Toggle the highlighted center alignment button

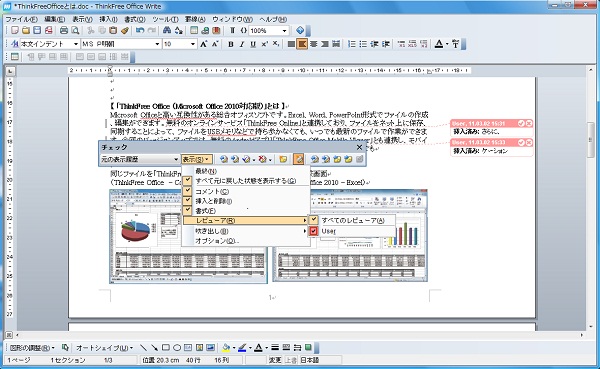point(302,44)
